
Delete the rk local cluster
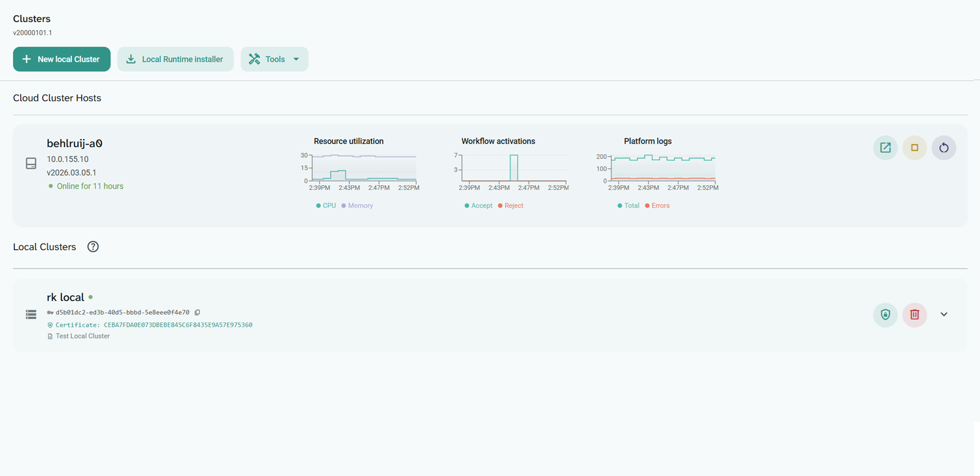tap(914, 315)
